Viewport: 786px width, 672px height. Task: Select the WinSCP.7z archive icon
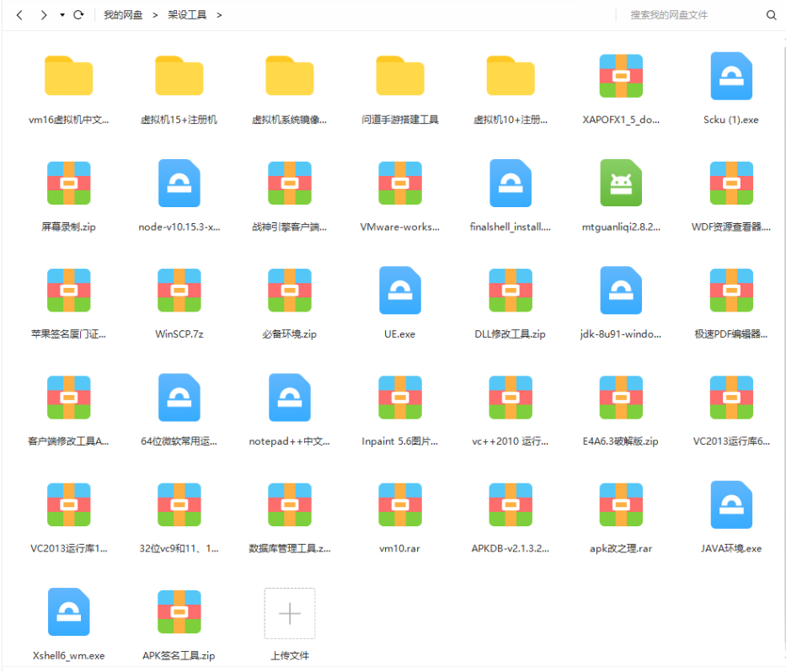click(x=179, y=291)
